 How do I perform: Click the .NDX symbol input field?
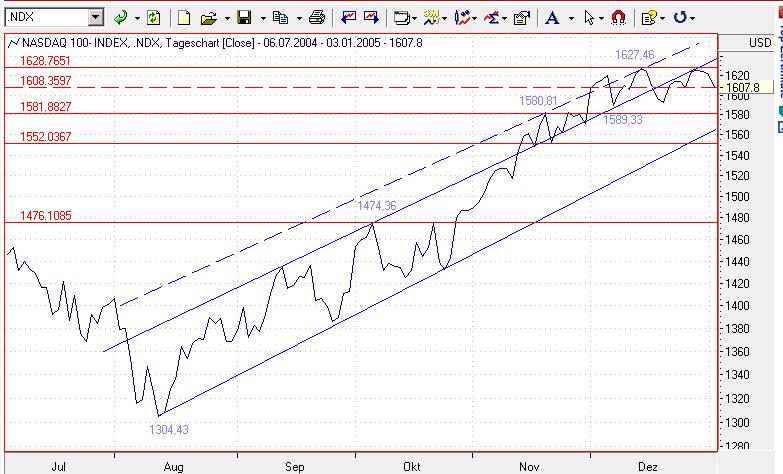click(46, 17)
